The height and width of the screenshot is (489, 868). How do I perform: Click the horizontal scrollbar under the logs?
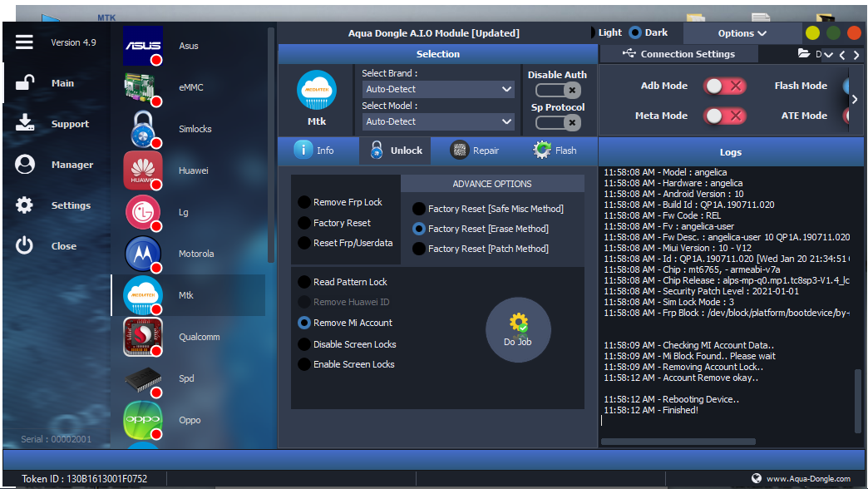pyautogui.click(x=678, y=442)
